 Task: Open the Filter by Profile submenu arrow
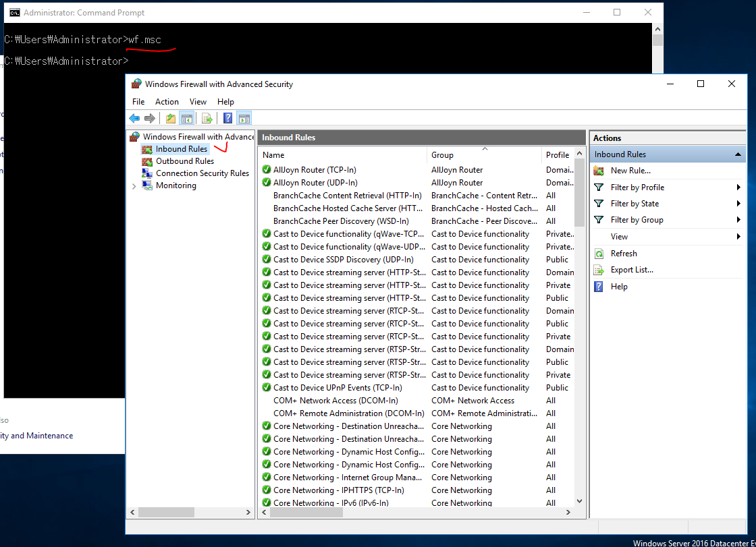click(x=738, y=188)
